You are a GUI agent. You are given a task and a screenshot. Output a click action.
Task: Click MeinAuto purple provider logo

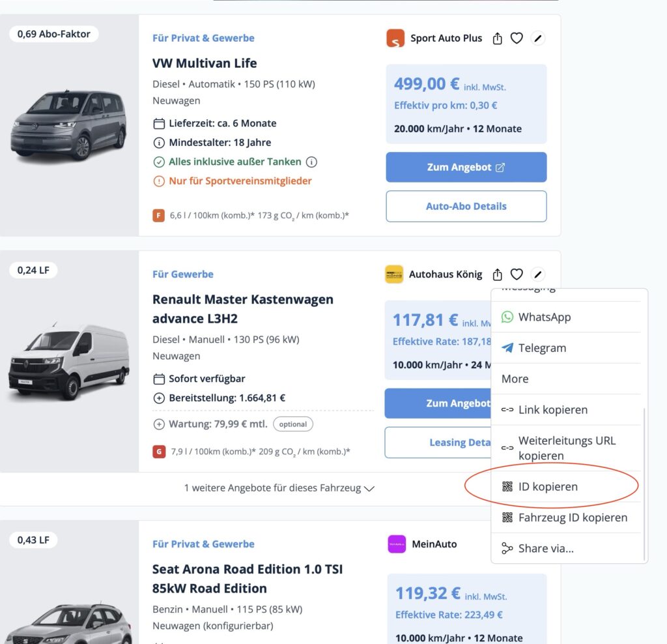coord(397,544)
